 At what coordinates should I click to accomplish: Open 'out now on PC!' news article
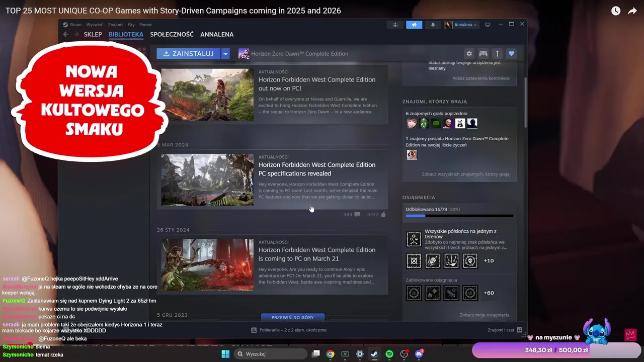coord(317,84)
